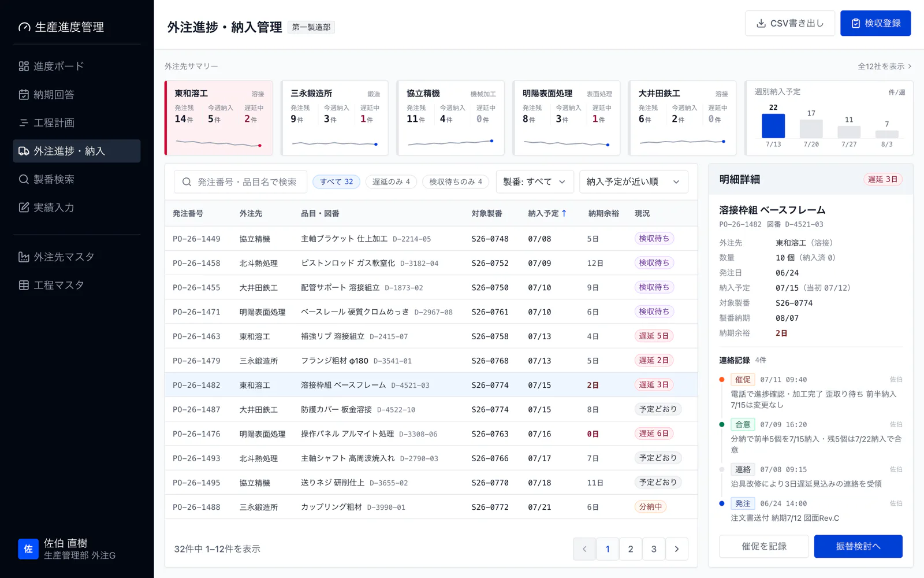This screenshot has width=924, height=578.
Task: Click the 佐 user avatar badge
Action: pos(28,549)
